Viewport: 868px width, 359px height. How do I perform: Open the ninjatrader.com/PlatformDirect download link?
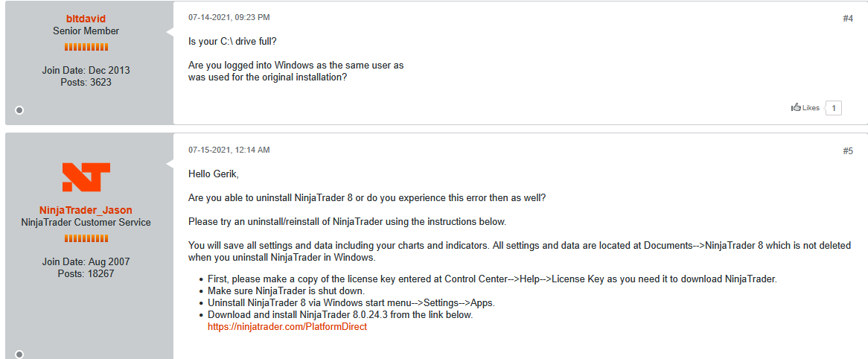pyautogui.click(x=287, y=326)
